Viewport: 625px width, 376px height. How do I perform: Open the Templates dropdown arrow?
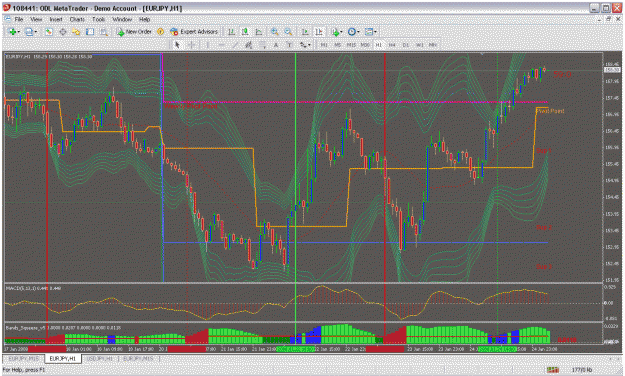pos(375,32)
